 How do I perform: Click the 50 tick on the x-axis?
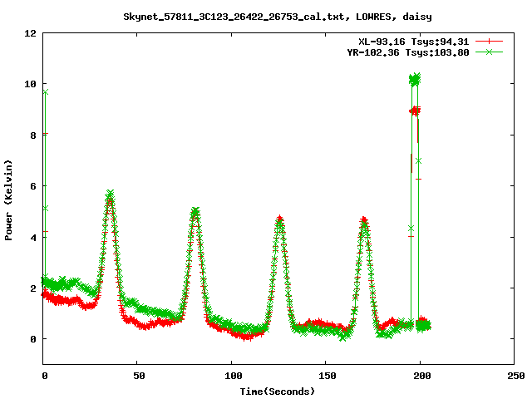coord(137,376)
